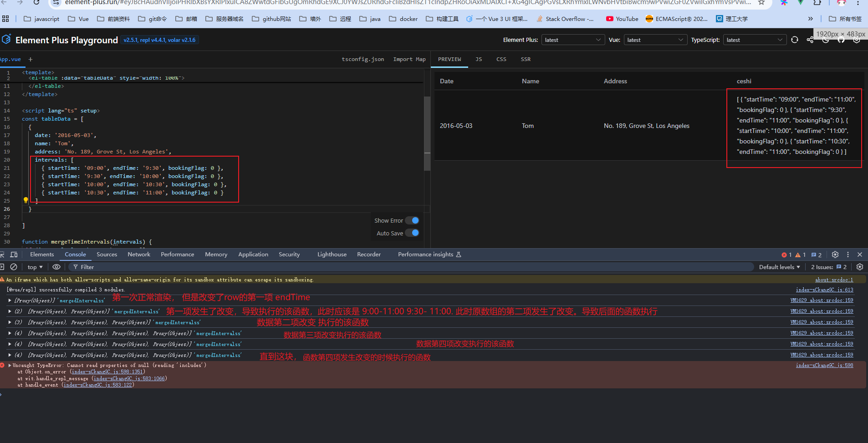Open the YouTube bookmark
The image size is (868, 443).
click(622, 19)
